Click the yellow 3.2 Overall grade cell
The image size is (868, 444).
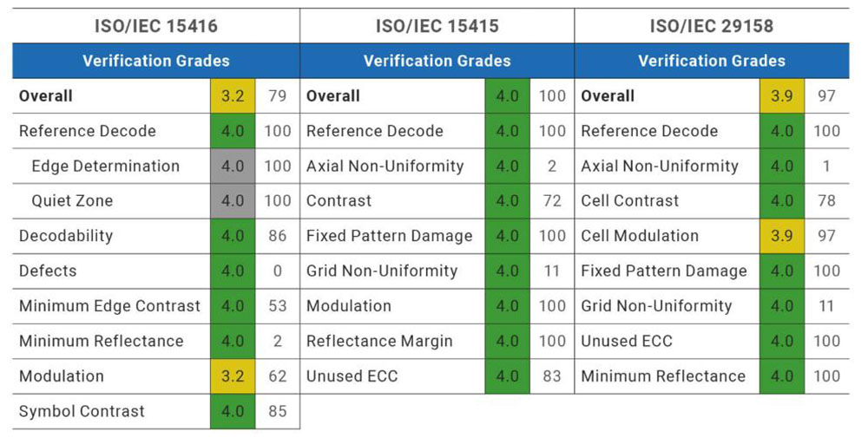pyautogui.click(x=233, y=96)
